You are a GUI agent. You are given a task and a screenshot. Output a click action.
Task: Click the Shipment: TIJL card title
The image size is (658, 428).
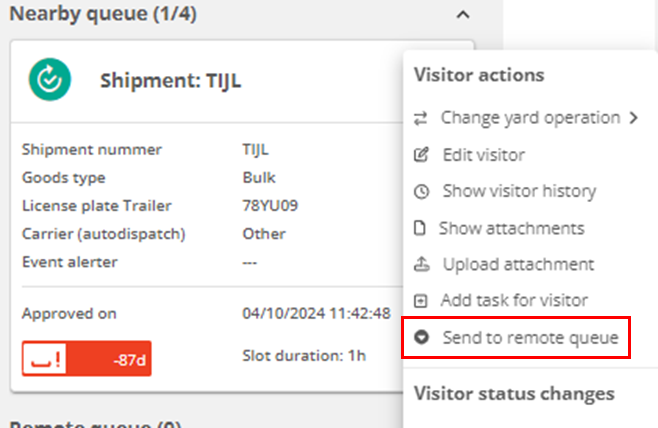point(171,81)
